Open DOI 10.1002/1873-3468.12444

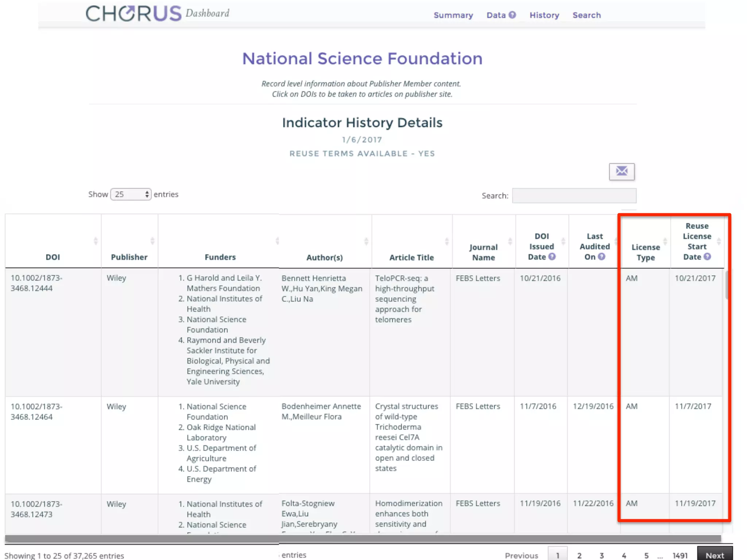click(x=36, y=283)
